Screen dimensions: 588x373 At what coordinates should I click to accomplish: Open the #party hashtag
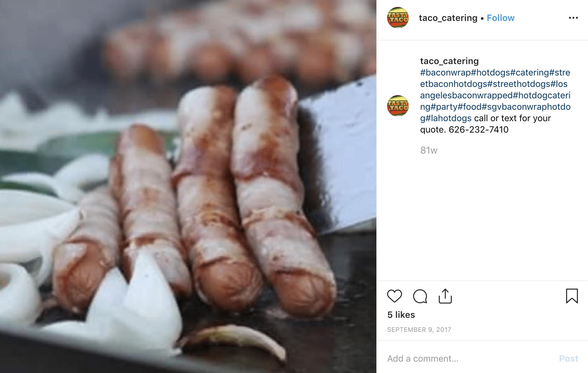pyautogui.click(x=444, y=107)
